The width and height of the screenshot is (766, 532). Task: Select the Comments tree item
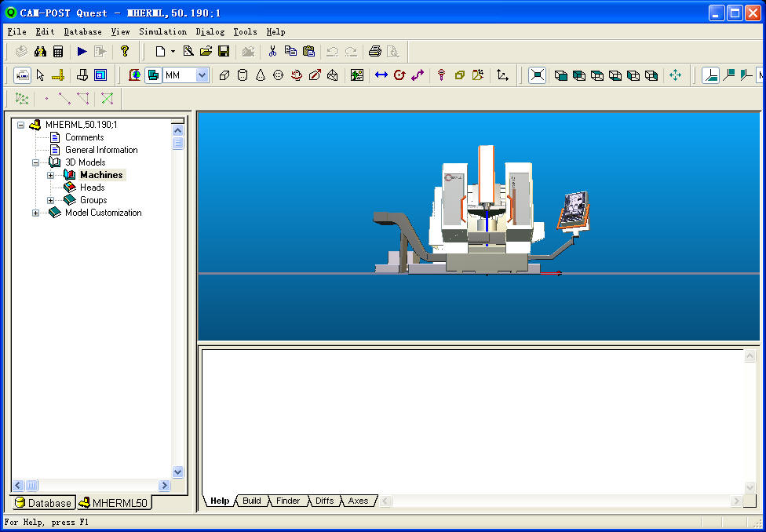click(85, 137)
